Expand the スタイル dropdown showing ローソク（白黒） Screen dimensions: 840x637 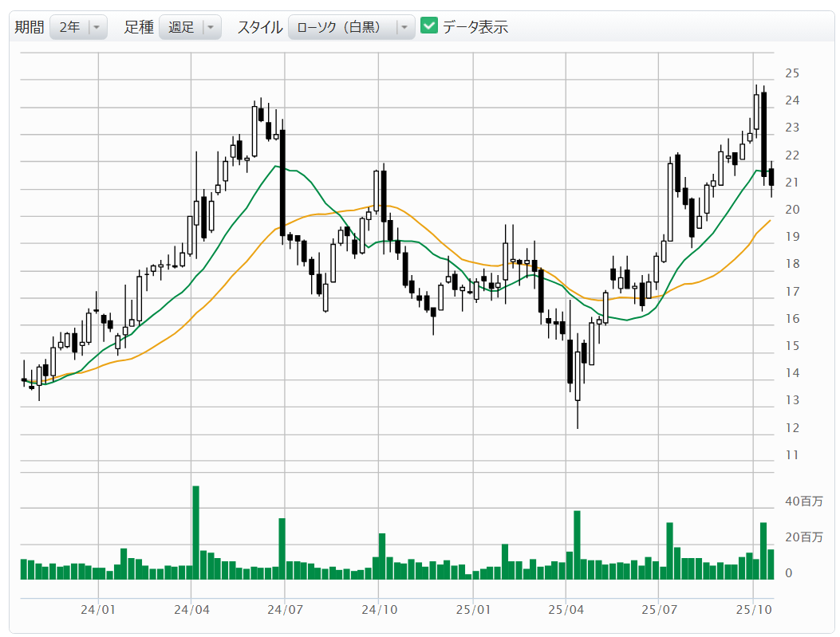pyautogui.click(x=351, y=27)
